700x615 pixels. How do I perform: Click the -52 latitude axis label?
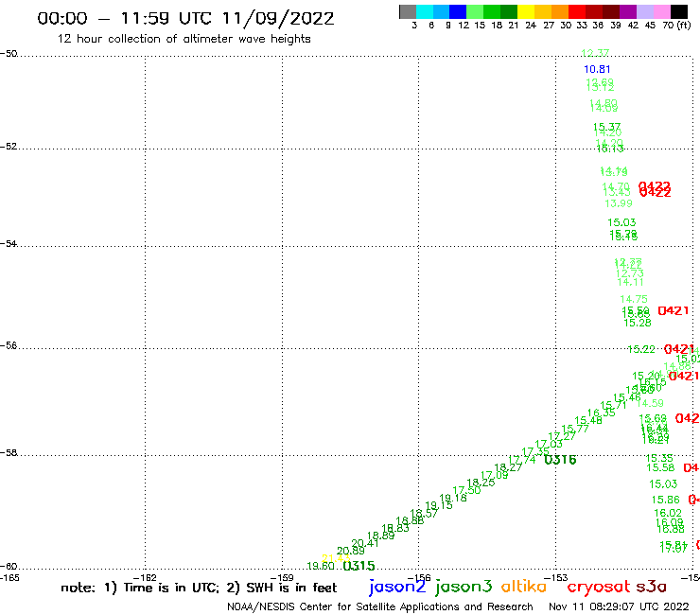9,146
